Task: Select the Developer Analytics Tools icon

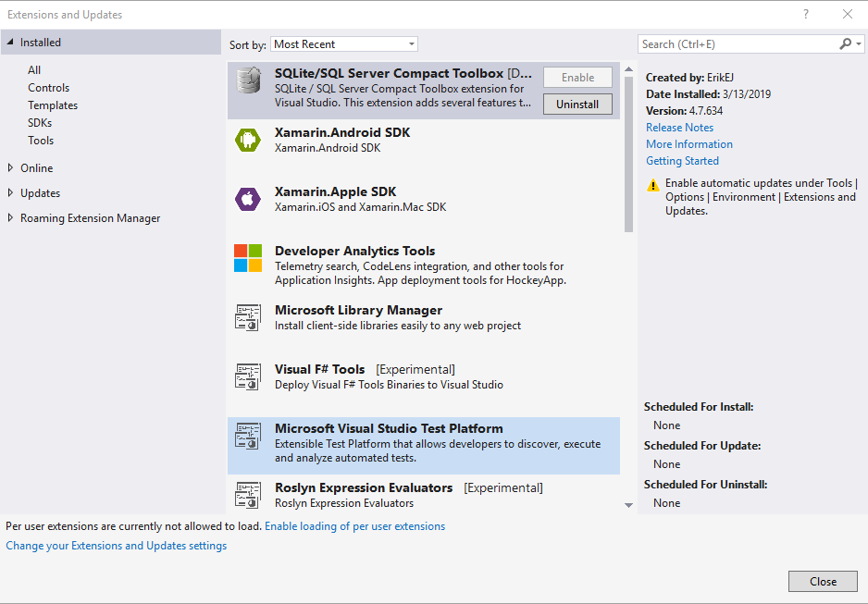Action: (x=248, y=258)
